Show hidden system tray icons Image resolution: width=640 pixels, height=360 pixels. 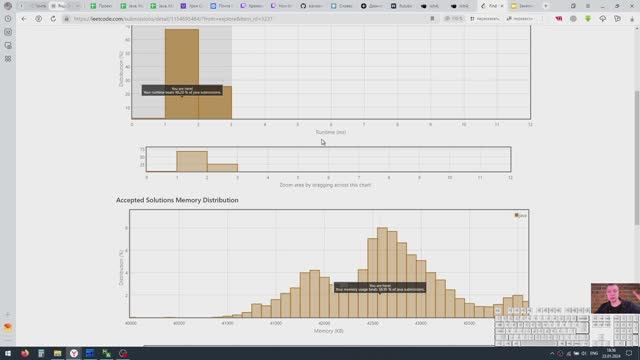point(552,353)
